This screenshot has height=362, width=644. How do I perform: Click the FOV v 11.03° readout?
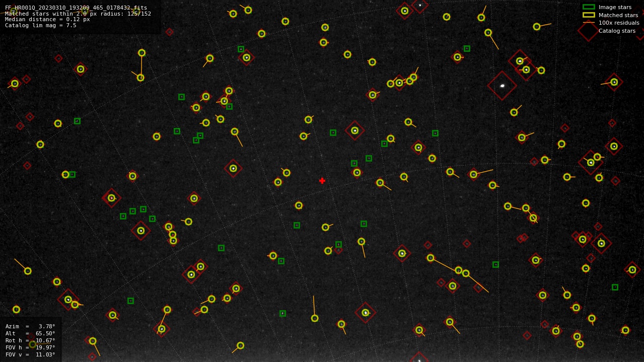(30, 354)
